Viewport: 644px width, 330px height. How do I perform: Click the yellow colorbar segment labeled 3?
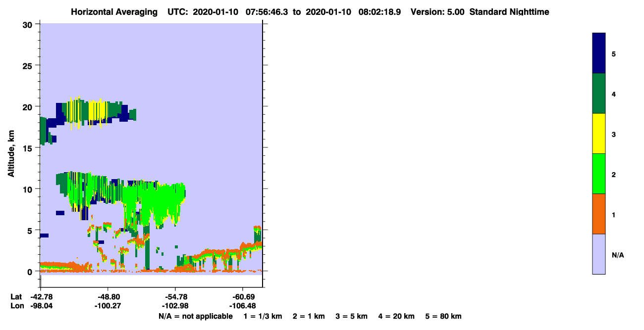pyautogui.click(x=598, y=134)
